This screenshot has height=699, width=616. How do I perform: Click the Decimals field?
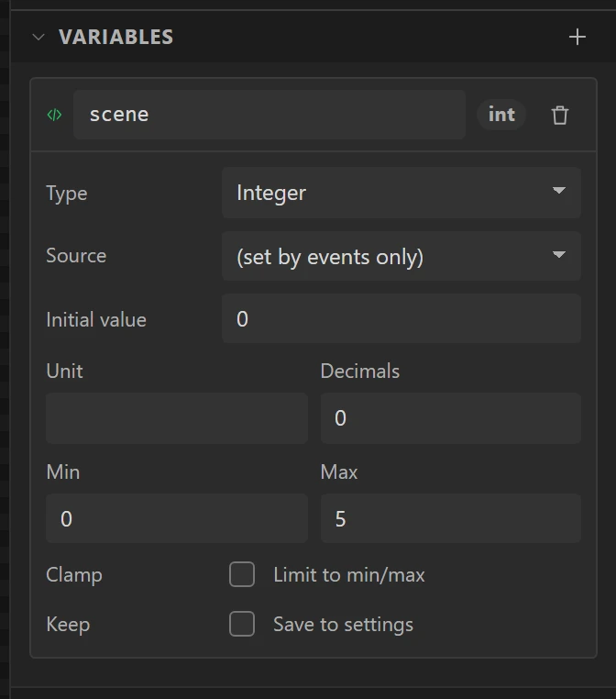(451, 418)
